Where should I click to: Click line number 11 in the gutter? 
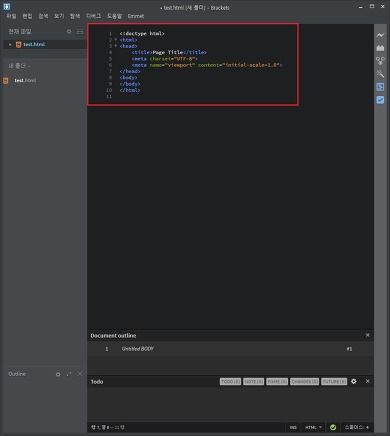click(x=109, y=96)
